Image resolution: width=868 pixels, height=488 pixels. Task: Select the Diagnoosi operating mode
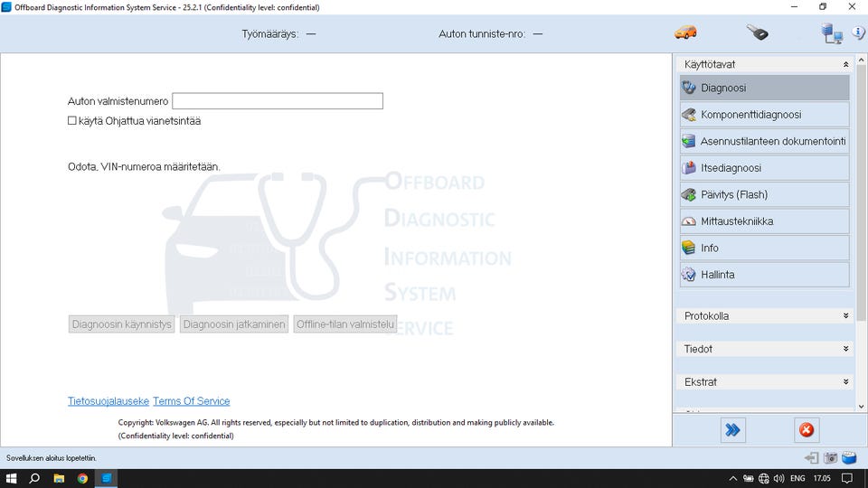(765, 88)
